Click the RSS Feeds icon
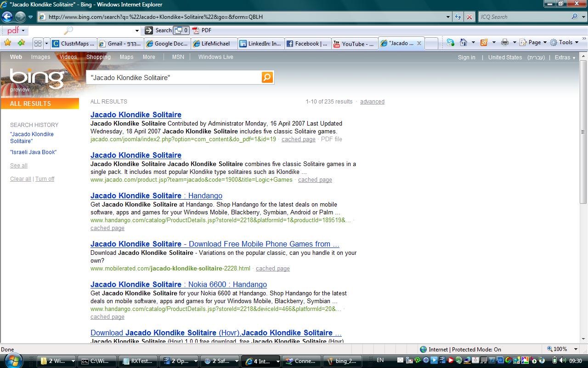Screen dimensions: 588x368 point(484,42)
